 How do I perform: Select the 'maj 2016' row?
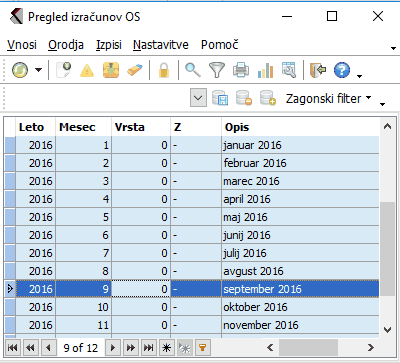pyautogui.click(x=192, y=217)
